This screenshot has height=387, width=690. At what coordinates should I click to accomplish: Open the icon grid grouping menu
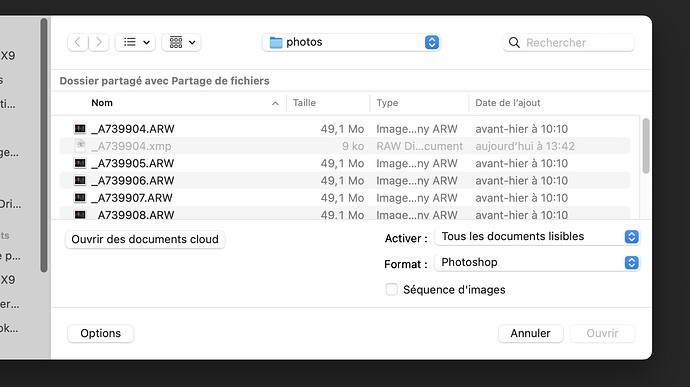tap(181, 42)
